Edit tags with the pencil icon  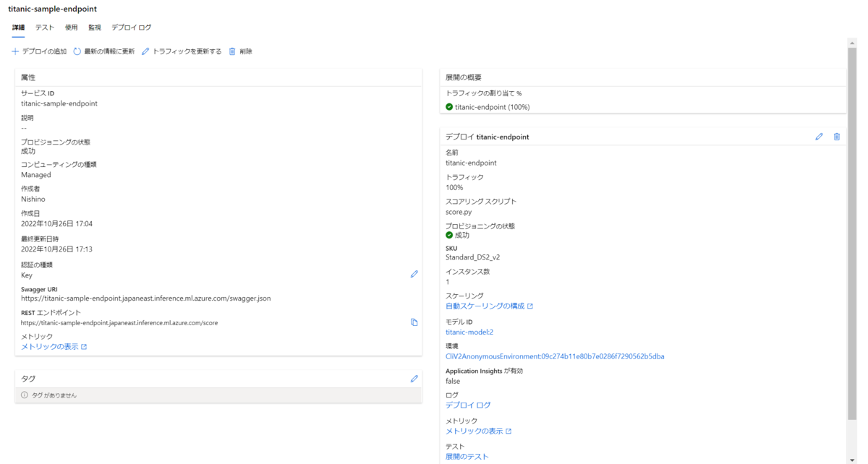point(414,378)
